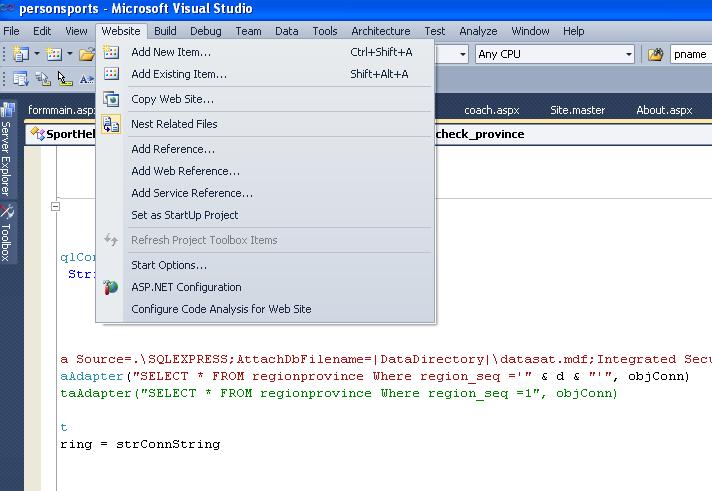712x491 pixels.
Task: Open the Analyze menu
Action: 478,31
